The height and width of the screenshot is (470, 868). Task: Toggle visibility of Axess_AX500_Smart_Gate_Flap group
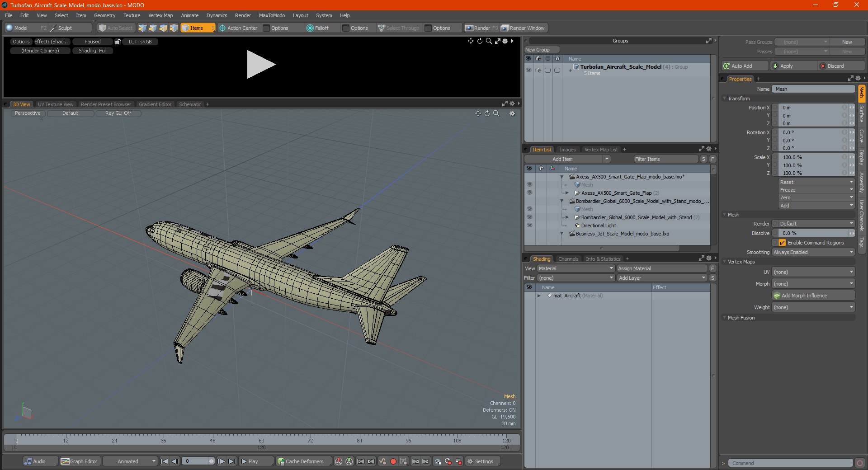tap(529, 193)
